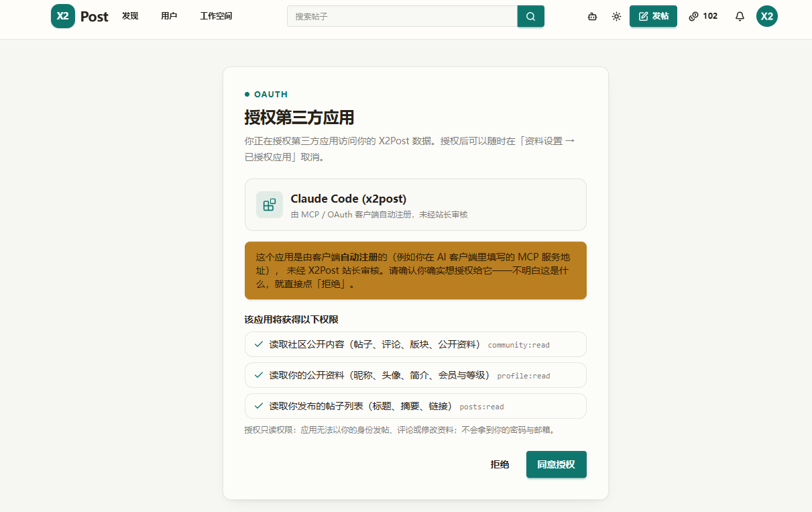
Task: Click the coin balance 102
Action: [x=703, y=16]
